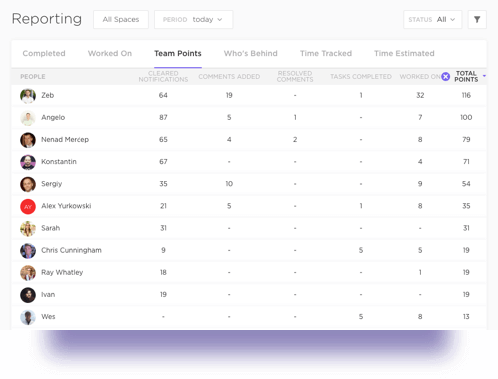This screenshot has height=379, width=498.
Task: Click Nenad Mercep's avatar photo
Action: (x=28, y=140)
